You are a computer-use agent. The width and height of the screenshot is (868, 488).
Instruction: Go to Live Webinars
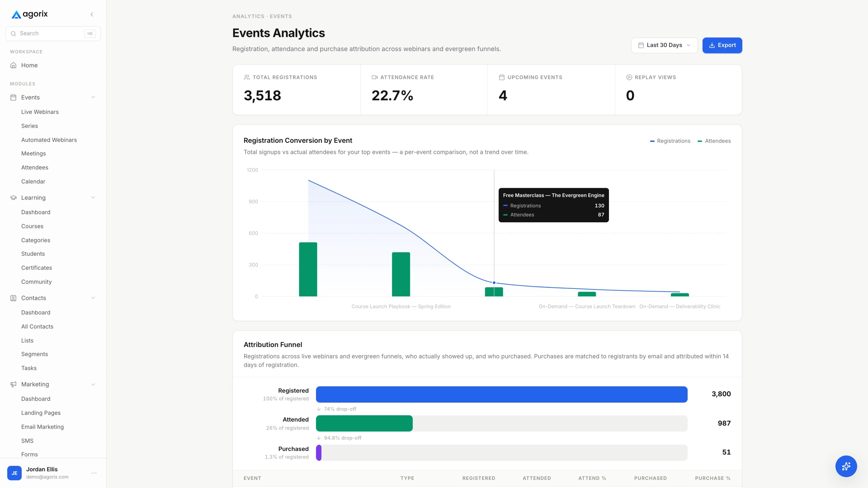(x=40, y=112)
